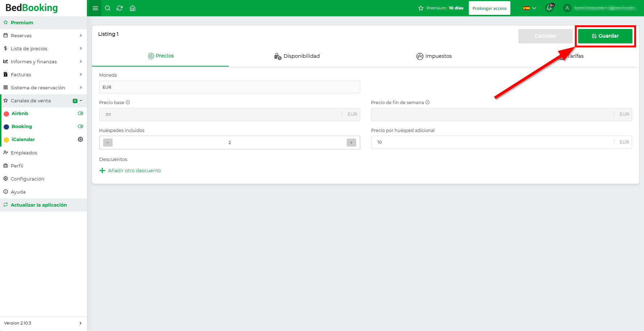Click Cancelar button

click(546, 36)
